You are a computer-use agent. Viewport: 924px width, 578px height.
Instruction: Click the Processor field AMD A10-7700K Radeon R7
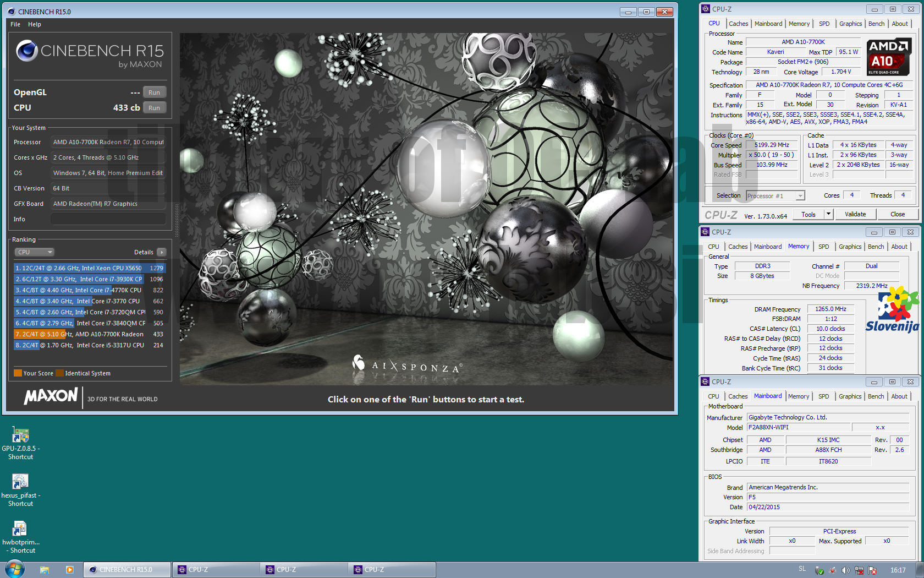(x=108, y=142)
